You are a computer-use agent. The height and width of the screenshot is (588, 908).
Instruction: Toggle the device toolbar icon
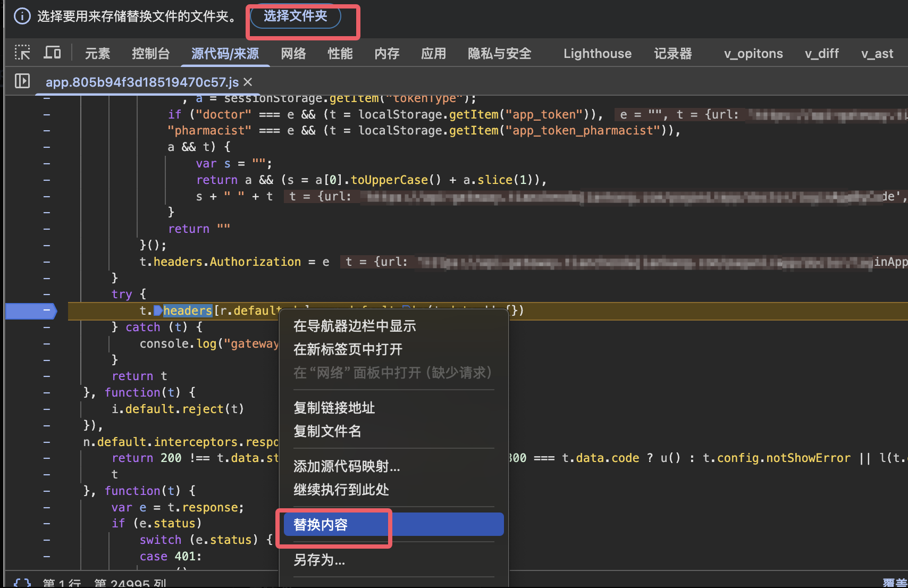(x=52, y=53)
